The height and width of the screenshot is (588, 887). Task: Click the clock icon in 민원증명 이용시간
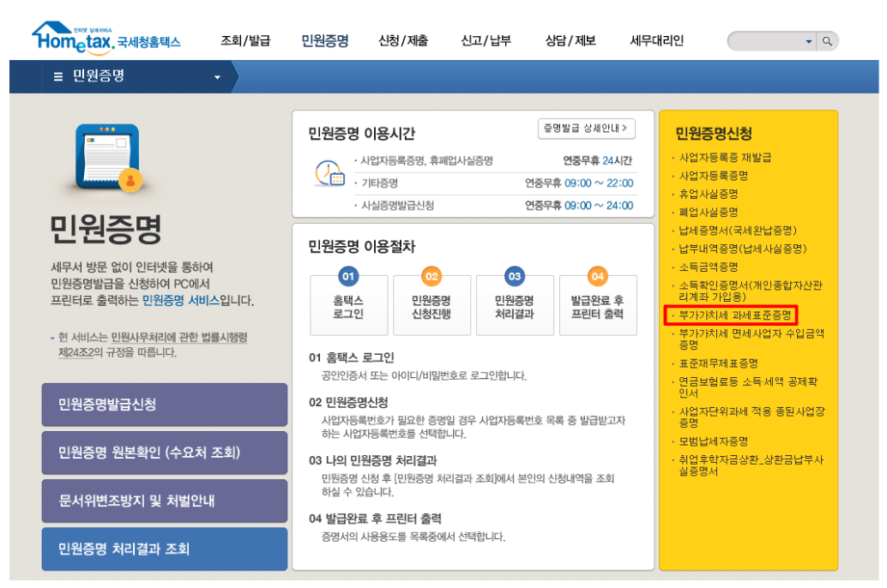point(329,173)
